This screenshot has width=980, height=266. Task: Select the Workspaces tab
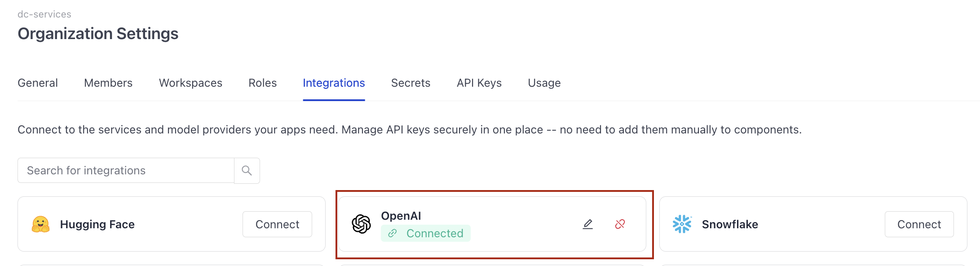(190, 83)
